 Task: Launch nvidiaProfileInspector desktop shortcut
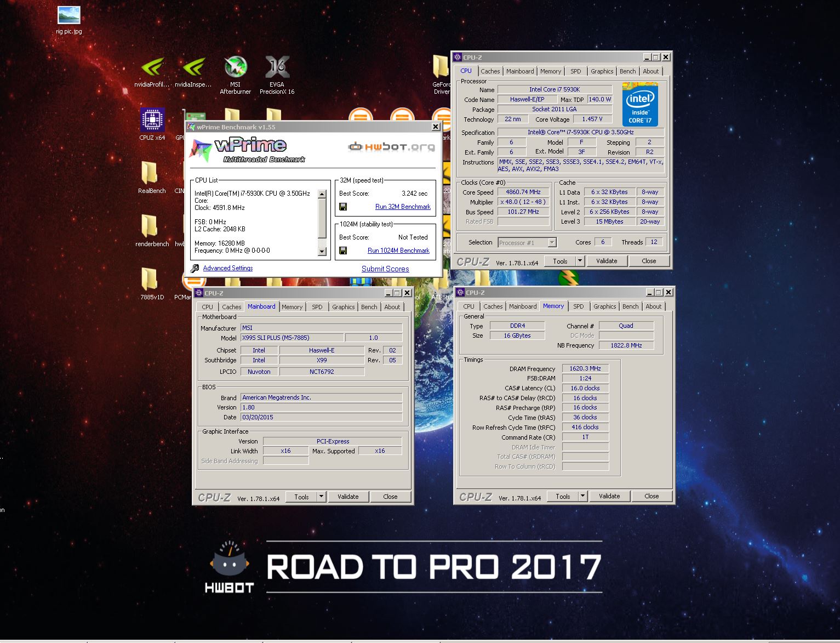pyautogui.click(x=152, y=72)
